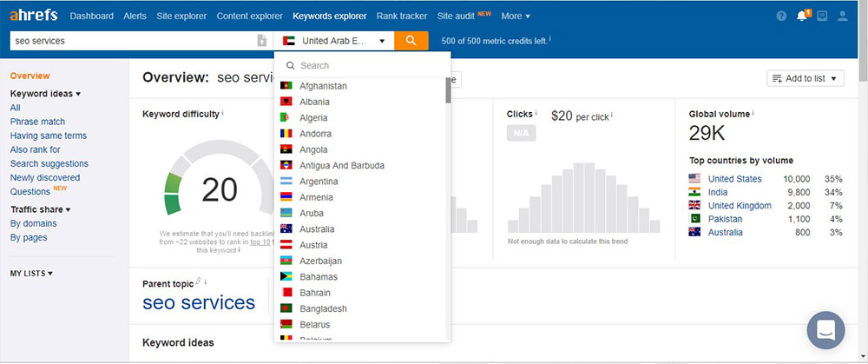
Task: Click the seo services keyword input field
Action: [x=133, y=41]
